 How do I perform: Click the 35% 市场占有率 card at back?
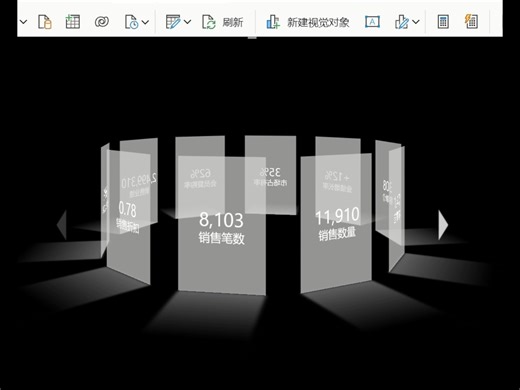[x=270, y=176]
